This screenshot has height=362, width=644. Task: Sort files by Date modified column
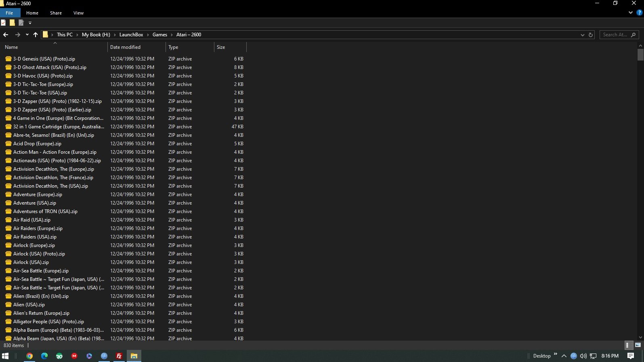pos(137,47)
